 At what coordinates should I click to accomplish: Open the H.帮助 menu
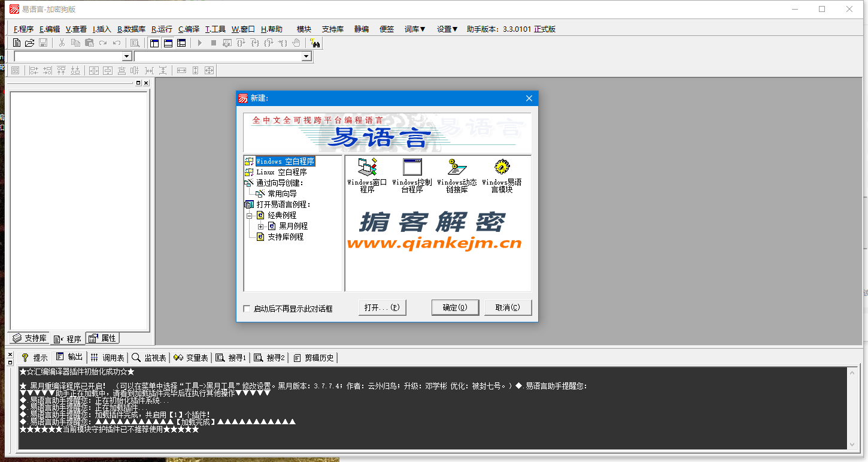pos(272,29)
